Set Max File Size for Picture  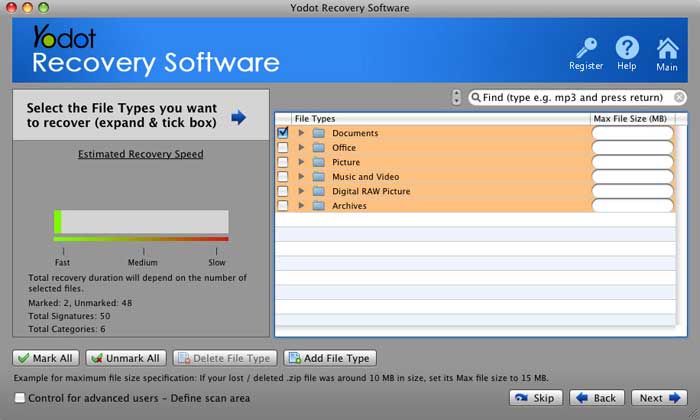point(633,162)
